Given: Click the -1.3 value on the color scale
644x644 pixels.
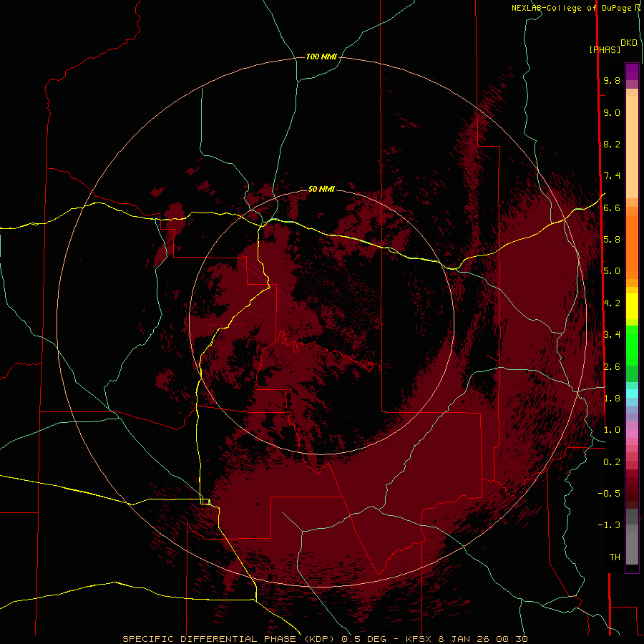Looking at the screenshot, I should [x=609, y=525].
